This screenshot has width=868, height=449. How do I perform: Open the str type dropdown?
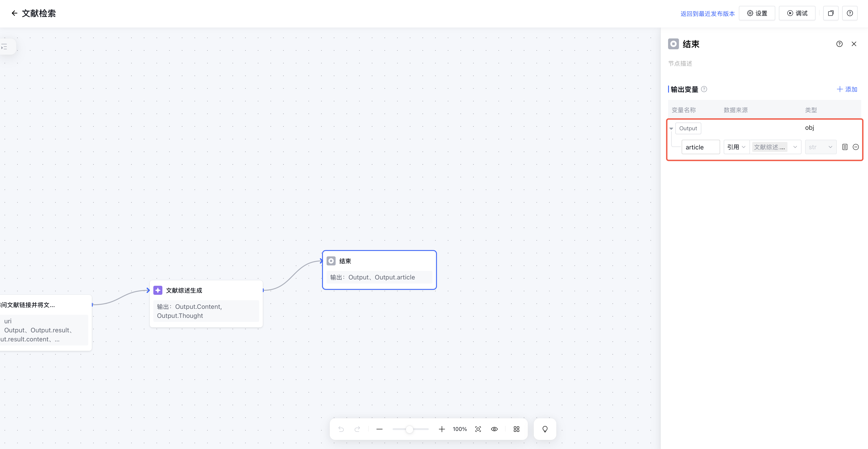[820, 147]
